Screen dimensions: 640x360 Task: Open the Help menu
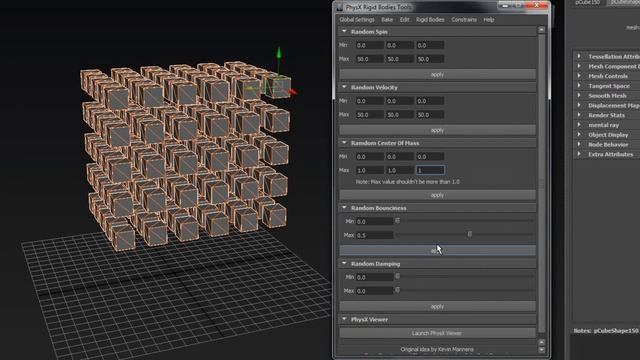(x=489, y=20)
